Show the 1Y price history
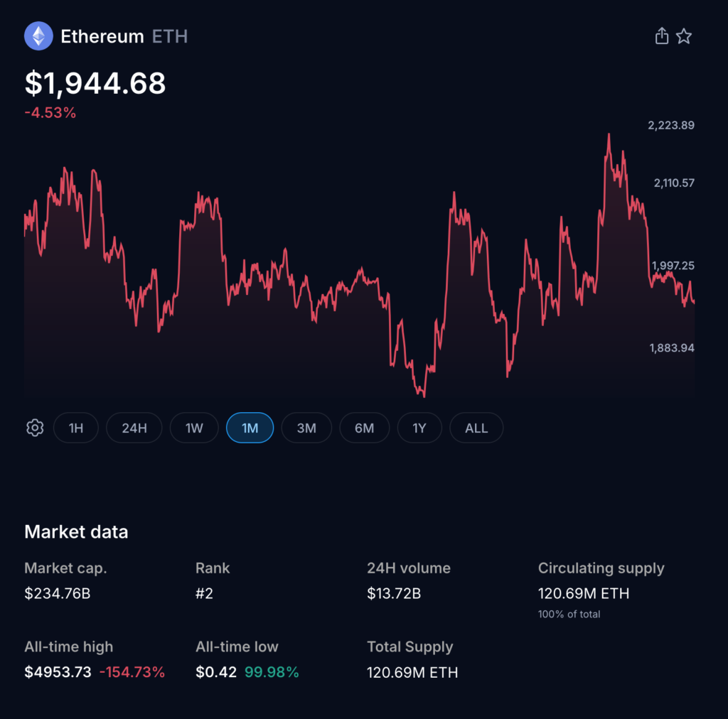The width and height of the screenshot is (728, 719). [419, 428]
